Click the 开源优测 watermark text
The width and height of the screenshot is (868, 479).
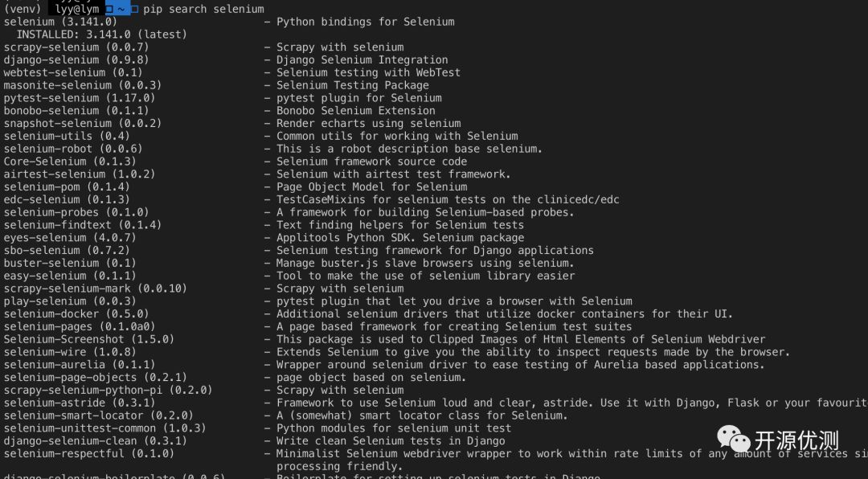pos(796,440)
